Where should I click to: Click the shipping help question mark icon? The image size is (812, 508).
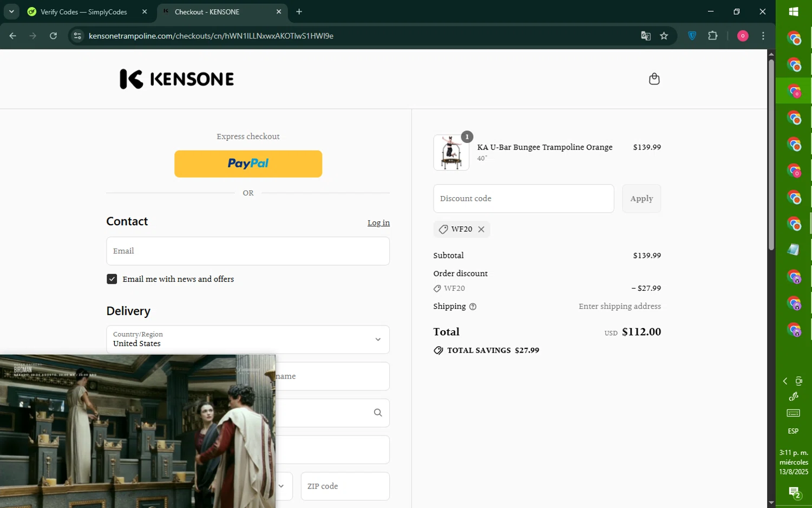(473, 307)
